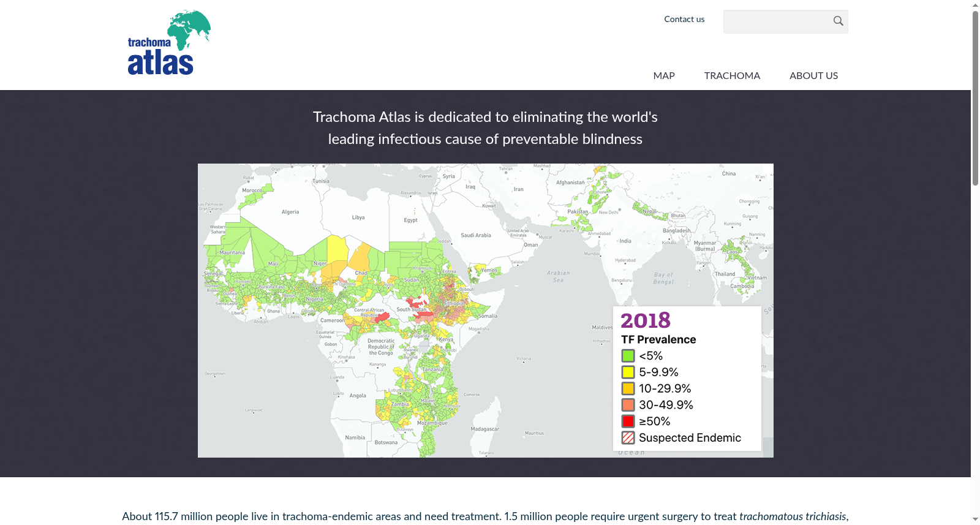980x525 pixels.
Task: Click the globe graphic in the logo
Action: tap(189, 29)
